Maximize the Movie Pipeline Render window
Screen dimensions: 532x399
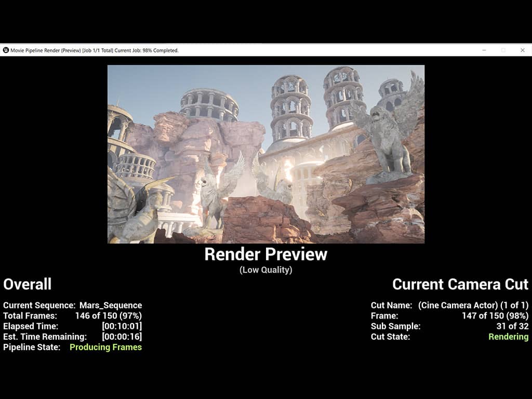click(503, 50)
